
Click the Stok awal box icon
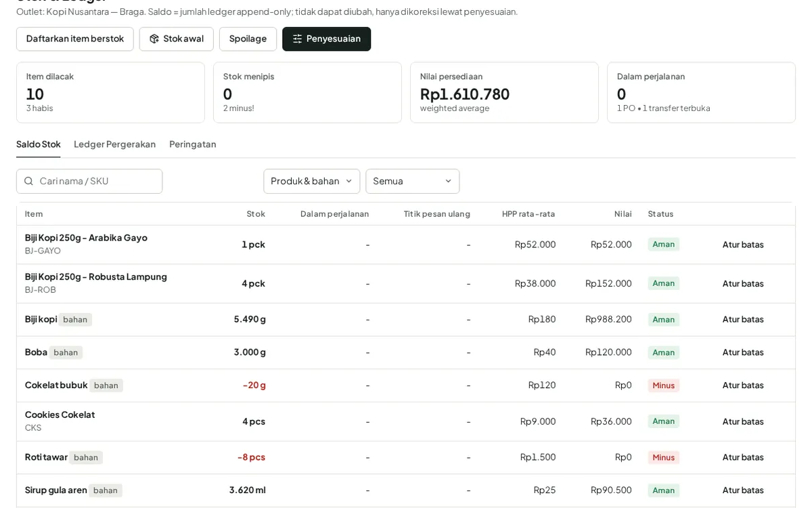(154, 39)
